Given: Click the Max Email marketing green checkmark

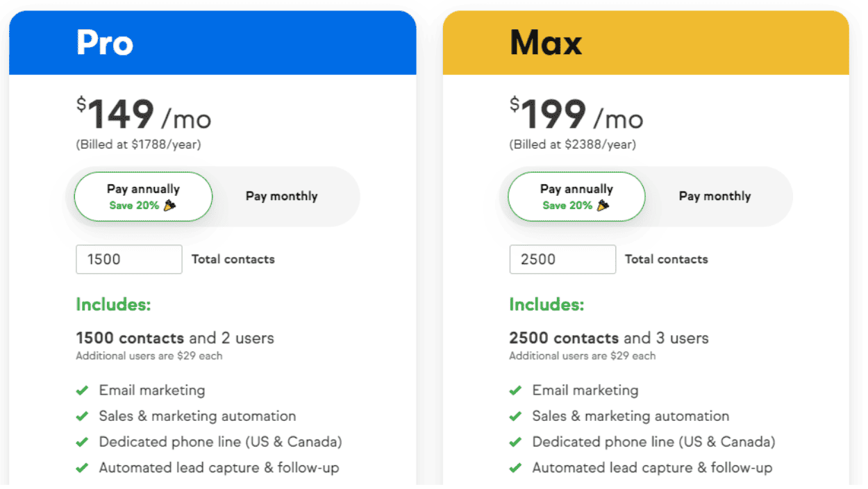Looking at the screenshot, I should (x=515, y=390).
